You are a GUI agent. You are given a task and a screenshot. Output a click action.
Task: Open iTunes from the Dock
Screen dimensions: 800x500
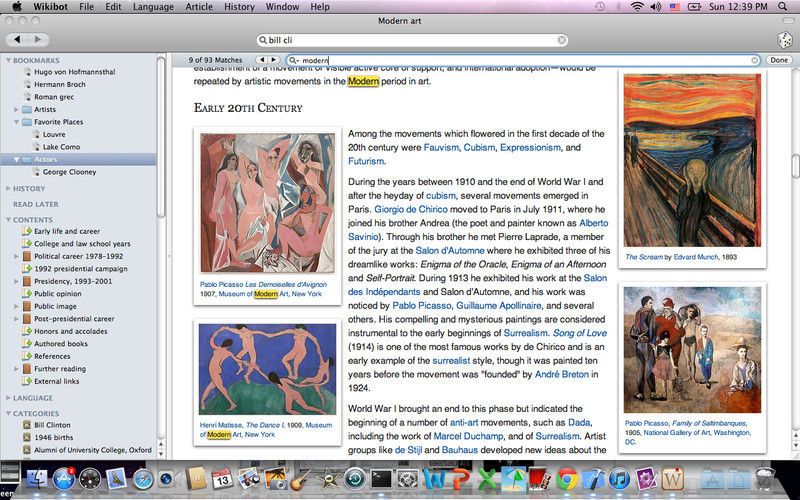620,480
